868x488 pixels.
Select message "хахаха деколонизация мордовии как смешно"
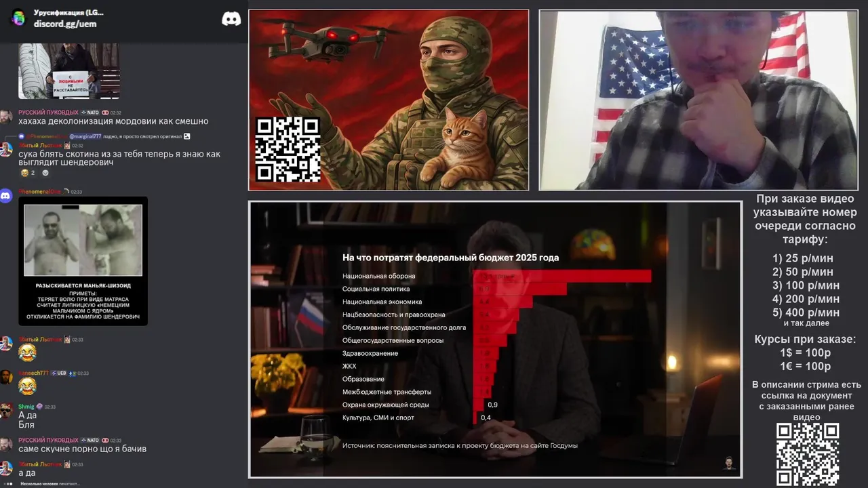pos(113,121)
